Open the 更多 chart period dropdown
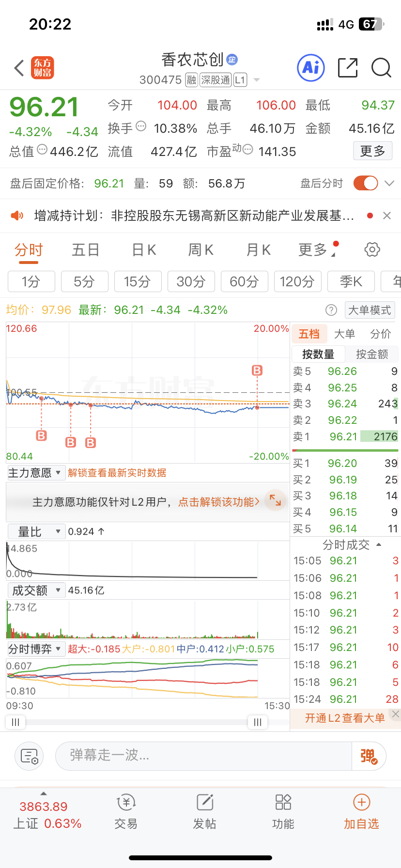This screenshot has width=401, height=868. pyautogui.click(x=318, y=250)
